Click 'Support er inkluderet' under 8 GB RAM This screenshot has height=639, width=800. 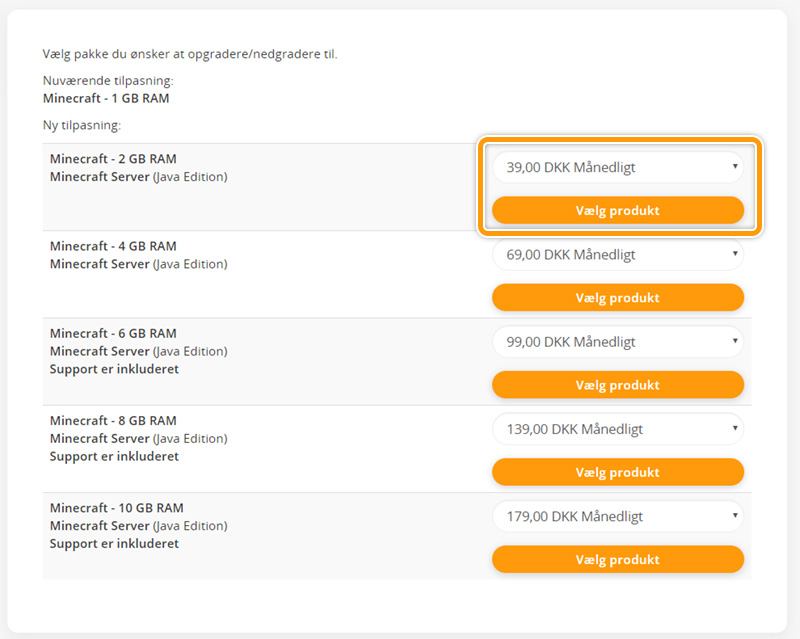(114, 456)
